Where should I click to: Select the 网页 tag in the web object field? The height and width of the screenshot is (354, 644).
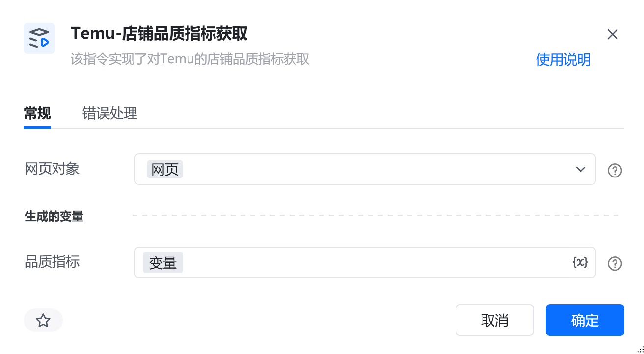pyautogui.click(x=164, y=169)
